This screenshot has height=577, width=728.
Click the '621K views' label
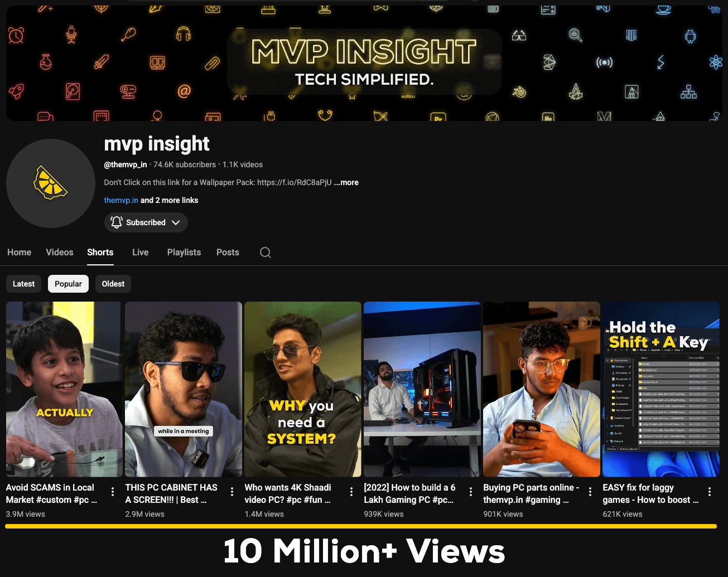(623, 514)
